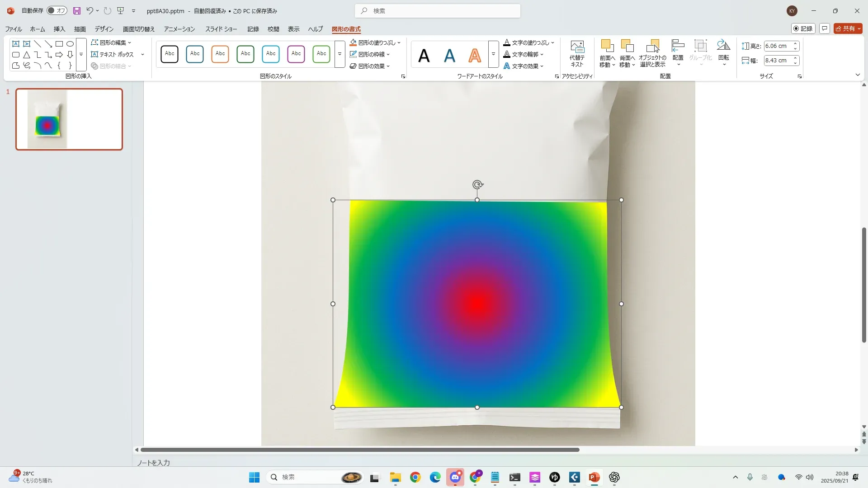Open the Design tab
This screenshot has height=488, width=868.
[104, 29]
